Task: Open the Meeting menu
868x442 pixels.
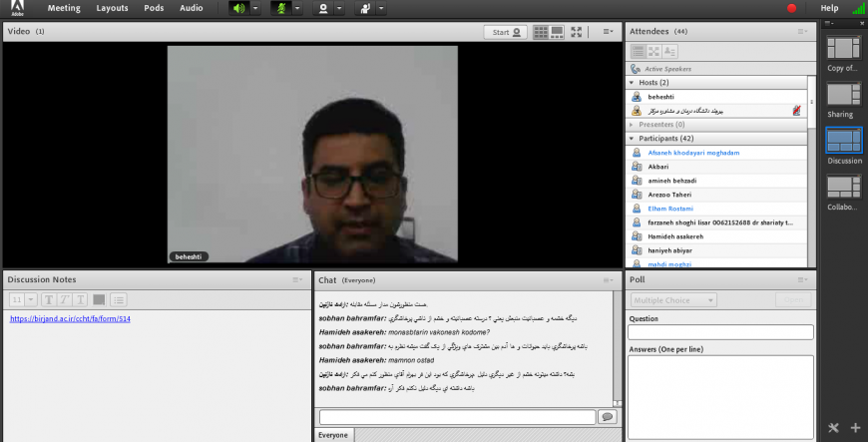Action: point(64,8)
